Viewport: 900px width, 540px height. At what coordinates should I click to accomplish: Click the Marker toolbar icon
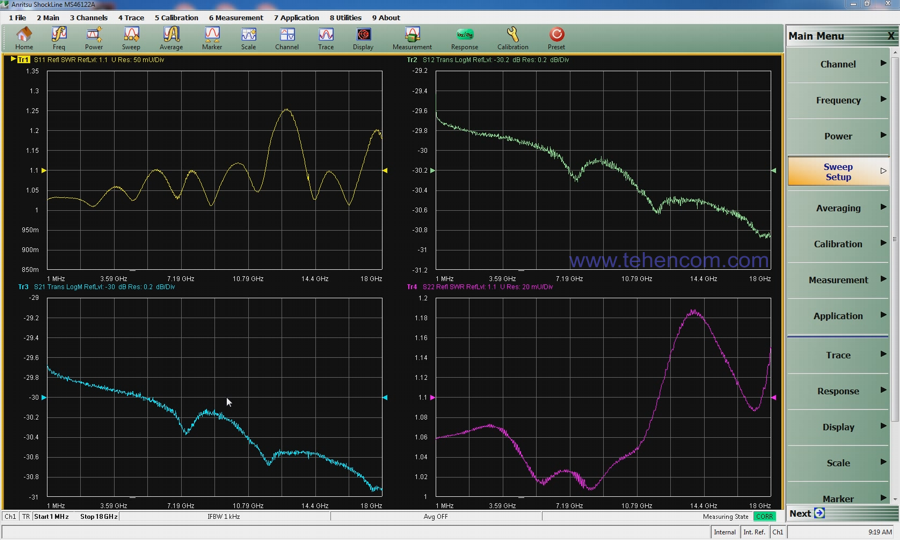212,38
